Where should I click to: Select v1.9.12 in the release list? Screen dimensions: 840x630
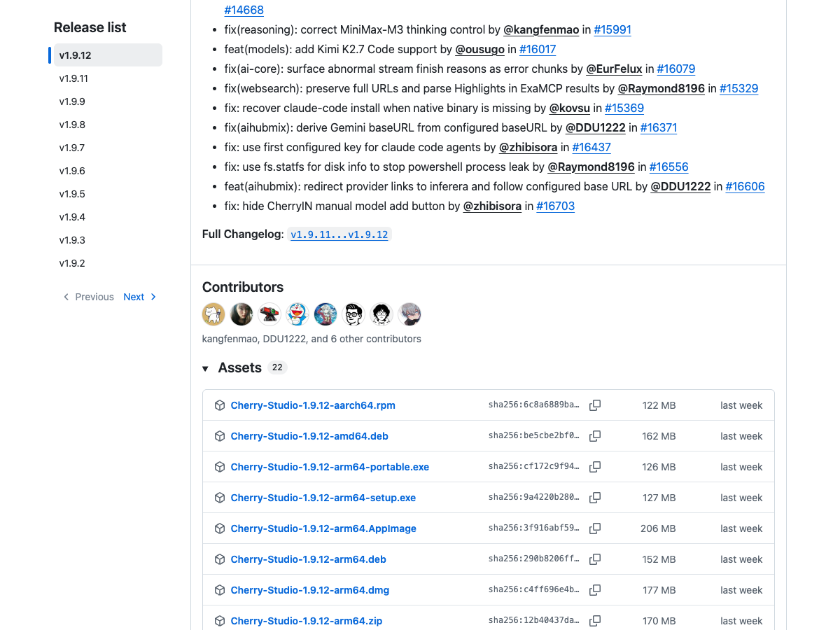tap(108, 55)
